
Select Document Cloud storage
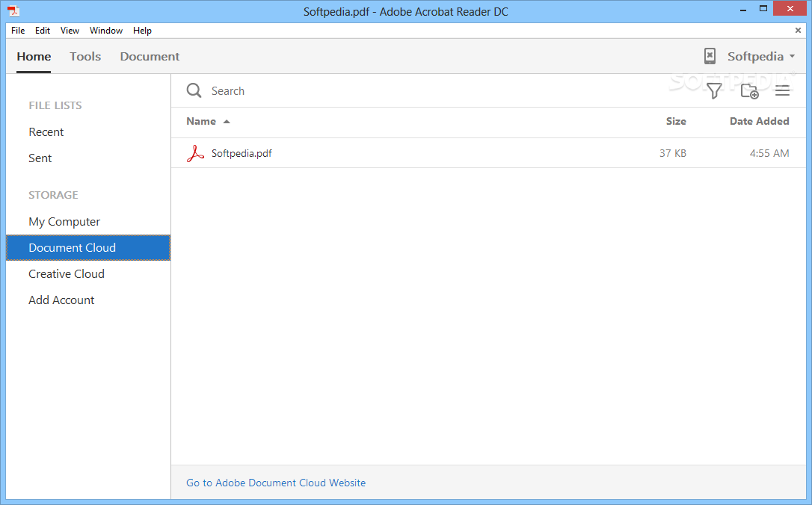88,247
